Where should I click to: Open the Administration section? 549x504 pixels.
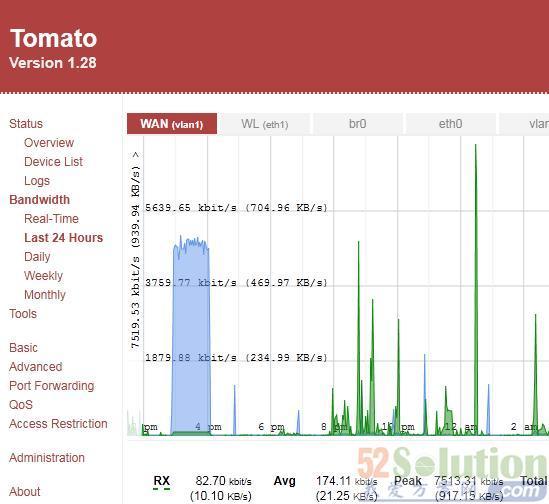pos(47,458)
